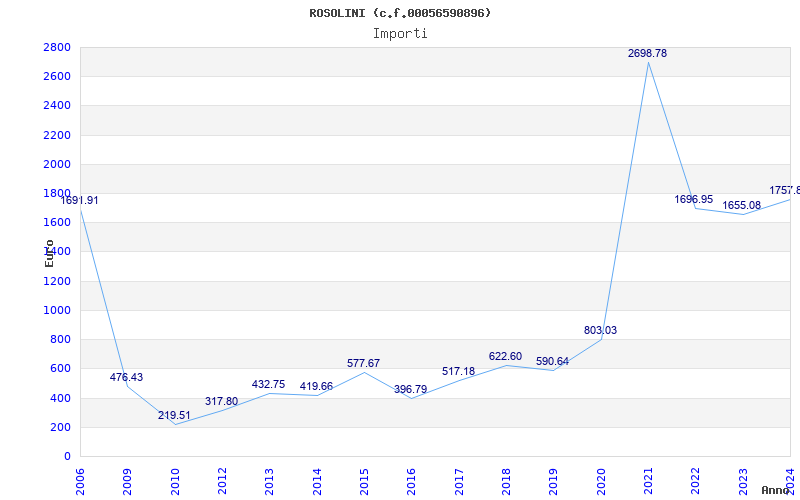The image size is (800, 500).
Task: Click the 432.75 data label
Action: click(268, 384)
